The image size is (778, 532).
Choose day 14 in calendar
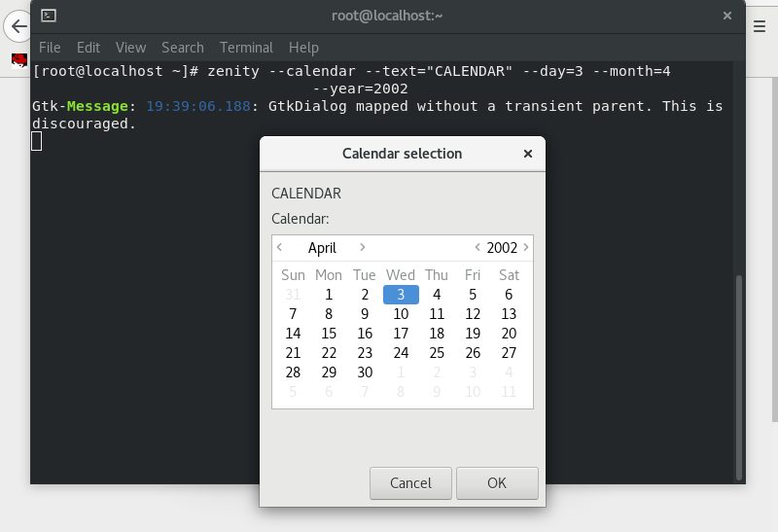click(x=293, y=333)
